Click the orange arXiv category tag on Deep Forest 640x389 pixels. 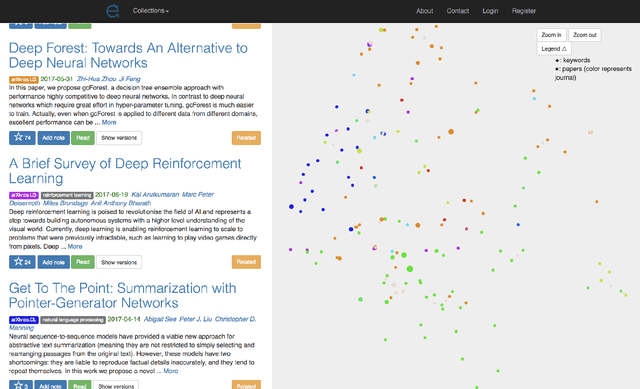(24, 79)
